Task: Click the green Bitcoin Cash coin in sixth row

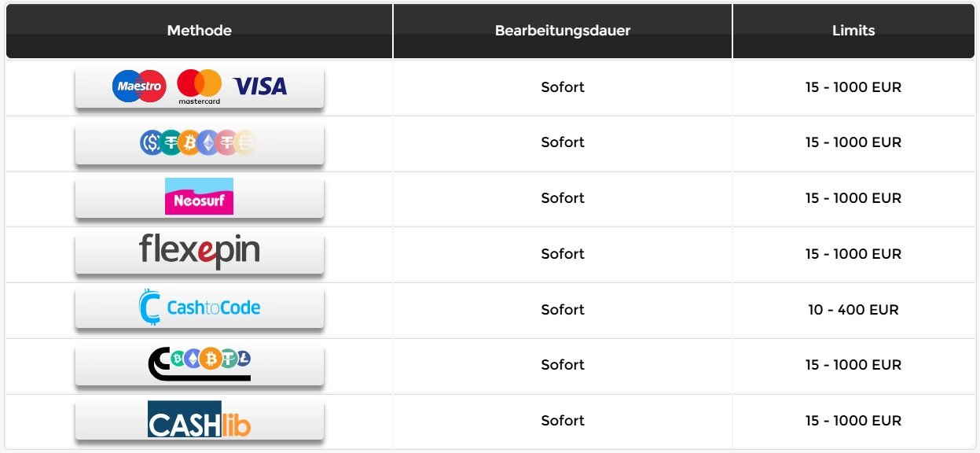Action: (x=178, y=359)
